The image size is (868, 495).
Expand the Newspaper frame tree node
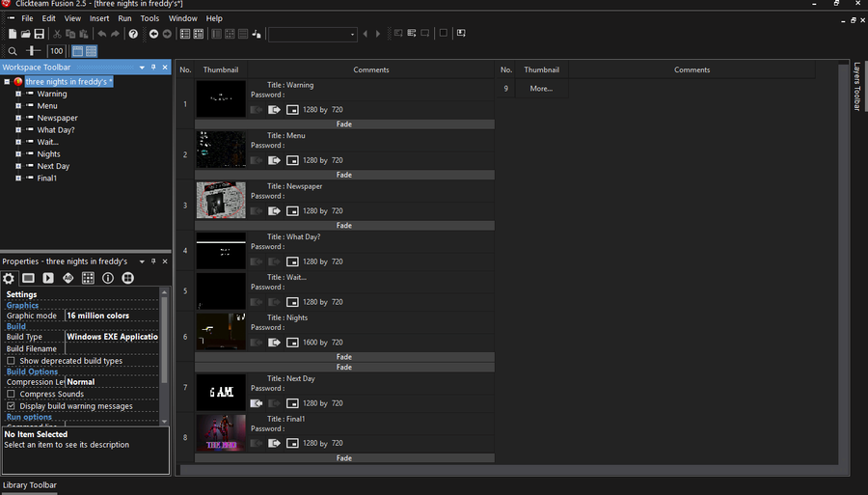coord(18,118)
